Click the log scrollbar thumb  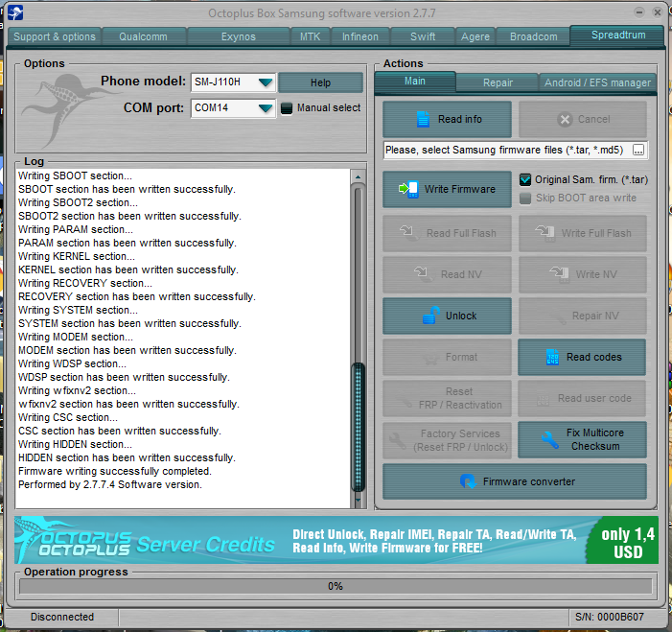(358, 427)
